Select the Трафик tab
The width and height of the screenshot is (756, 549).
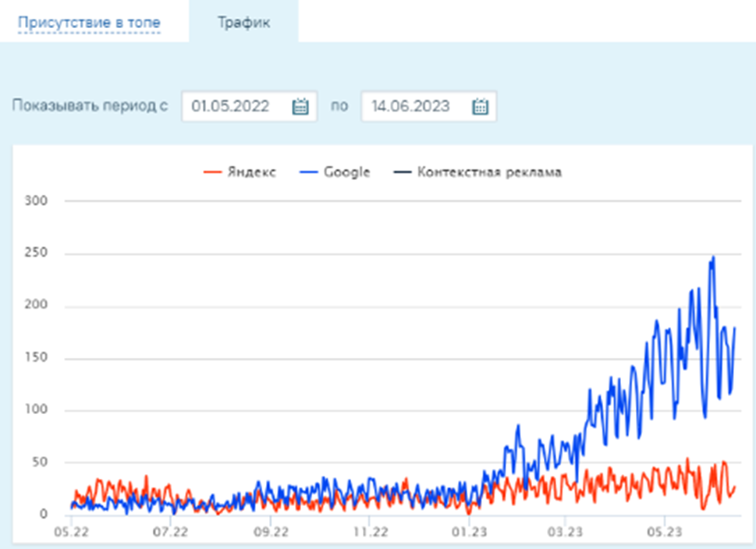(243, 23)
